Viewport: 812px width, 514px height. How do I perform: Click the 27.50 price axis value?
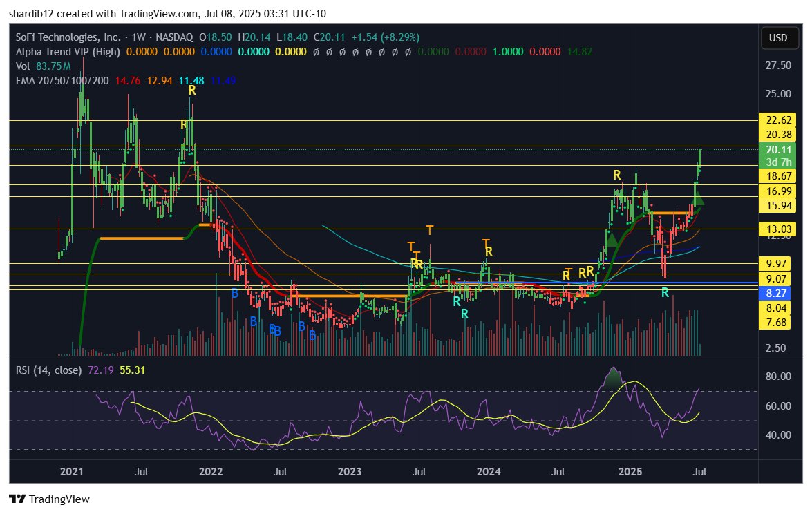pyautogui.click(x=778, y=65)
